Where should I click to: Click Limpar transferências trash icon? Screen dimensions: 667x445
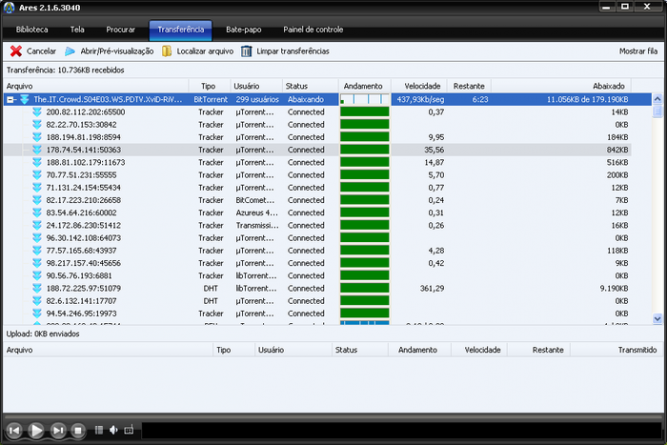[x=247, y=50]
